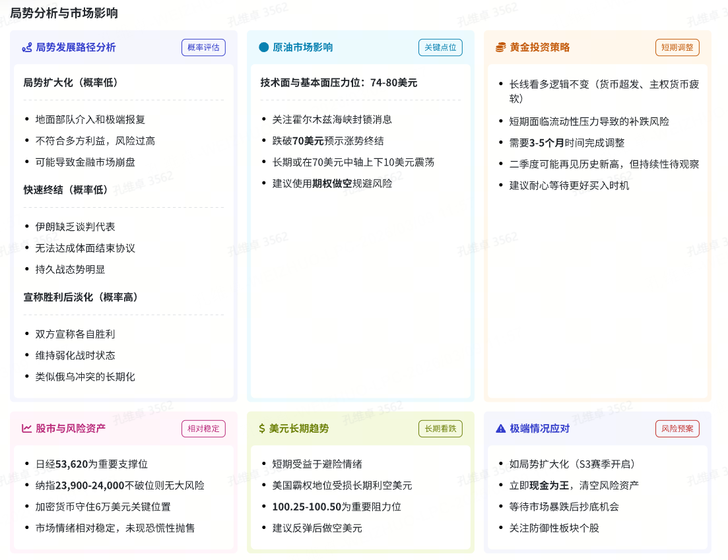Click the chart icon beside 股市与风险资产

26,428
